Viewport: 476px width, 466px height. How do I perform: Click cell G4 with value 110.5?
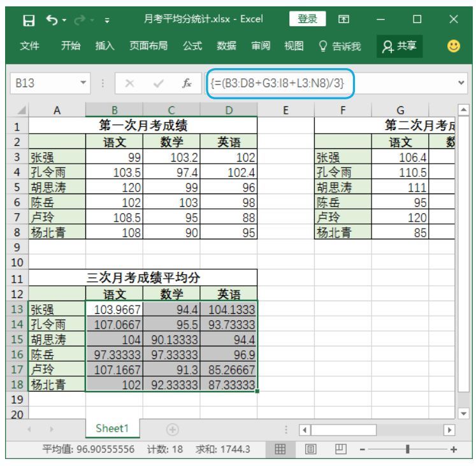click(400, 173)
